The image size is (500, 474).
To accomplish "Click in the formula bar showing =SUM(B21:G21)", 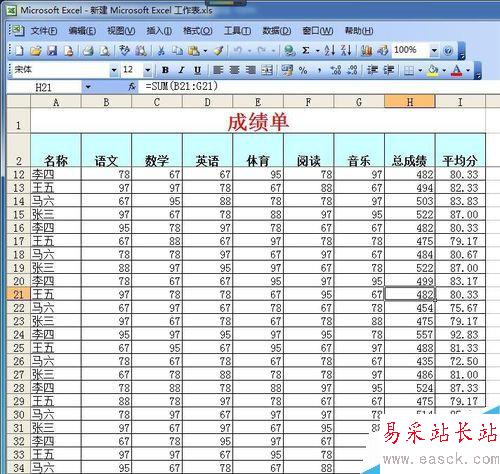I will (318, 87).
